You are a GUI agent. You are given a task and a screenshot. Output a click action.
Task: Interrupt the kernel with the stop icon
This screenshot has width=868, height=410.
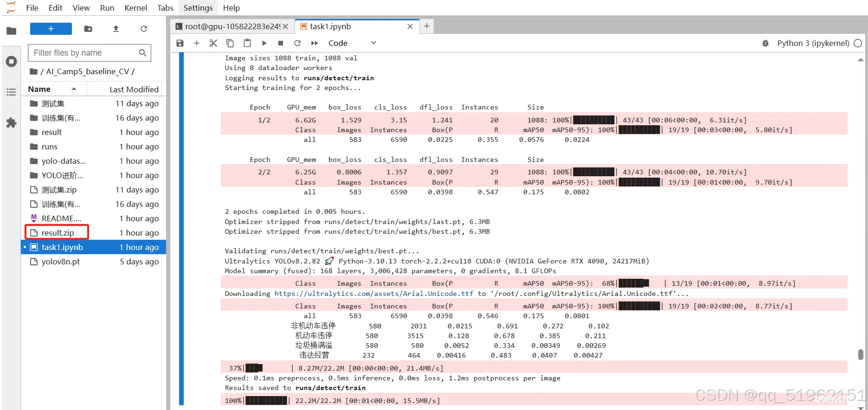coord(281,43)
